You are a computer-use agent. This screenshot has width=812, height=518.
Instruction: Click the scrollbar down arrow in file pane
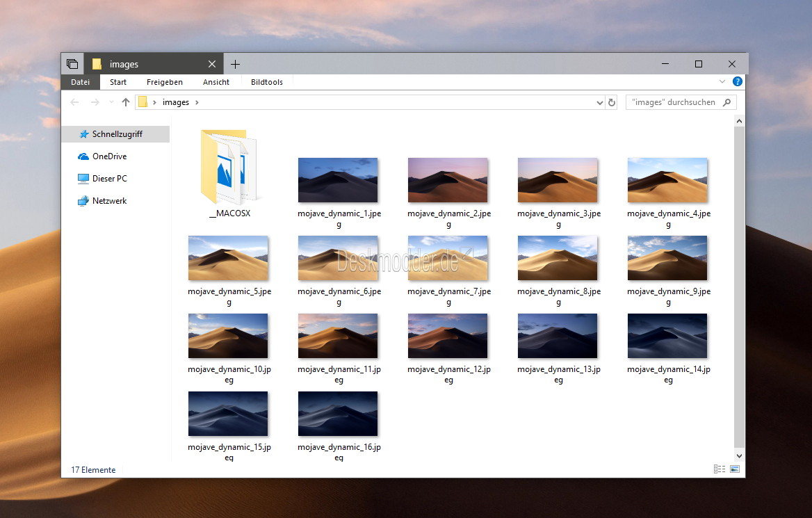pos(739,456)
